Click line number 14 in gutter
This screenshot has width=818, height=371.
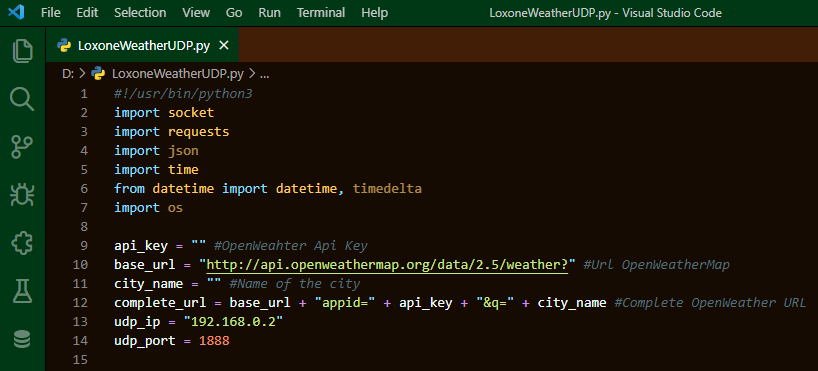(x=80, y=341)
